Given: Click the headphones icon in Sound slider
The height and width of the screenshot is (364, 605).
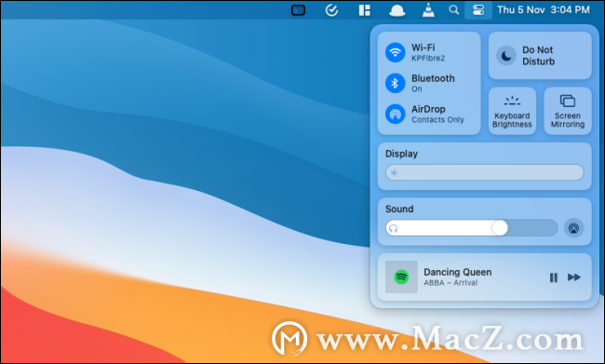Looking at the screenshot, I should pyautogui.click(x=393, y=228).
